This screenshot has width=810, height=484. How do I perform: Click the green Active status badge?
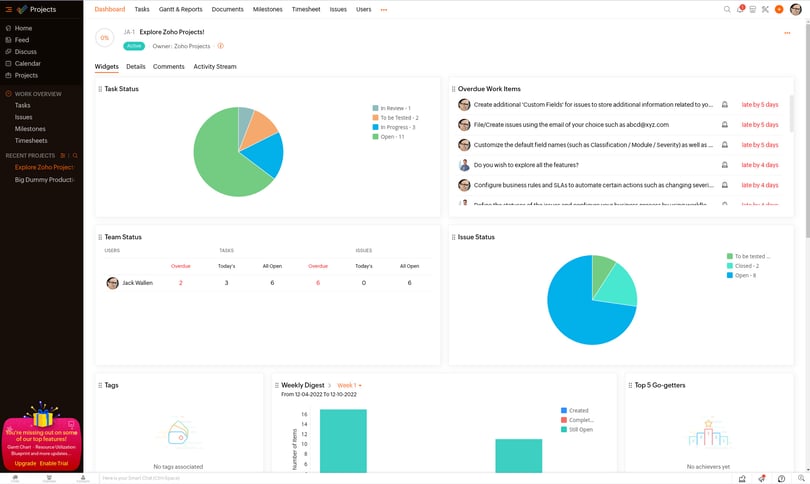pos(134,46)
